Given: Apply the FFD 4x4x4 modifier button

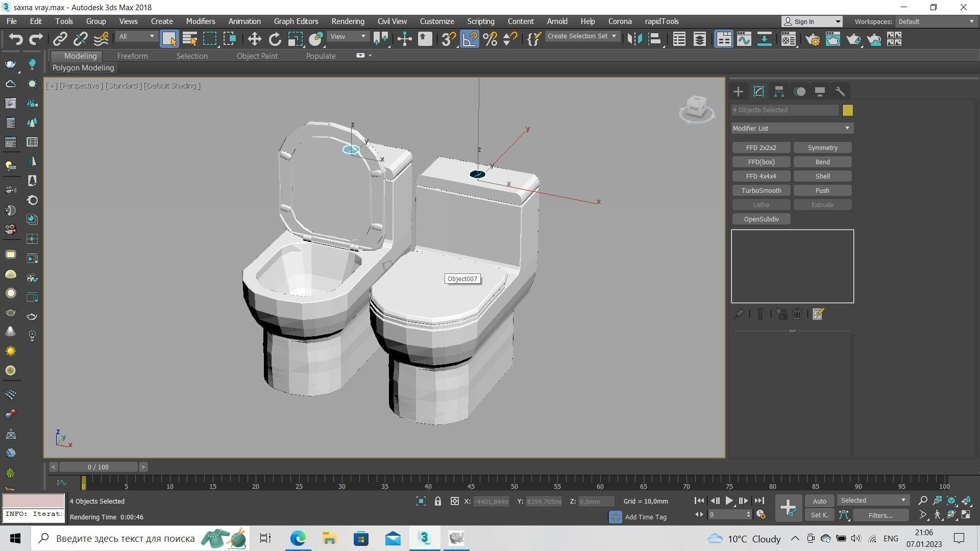Looking at the screenshot, I should click(x=761, y=177).
